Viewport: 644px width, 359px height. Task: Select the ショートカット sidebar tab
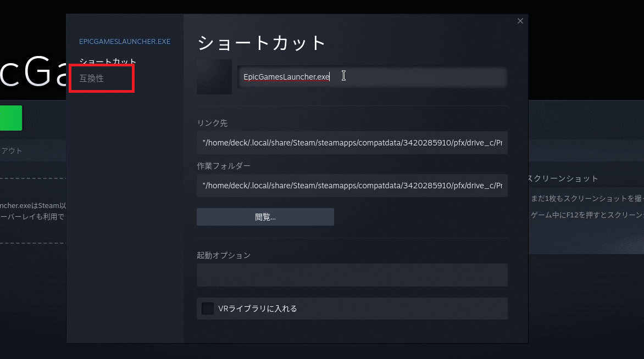tap(108, 61)
